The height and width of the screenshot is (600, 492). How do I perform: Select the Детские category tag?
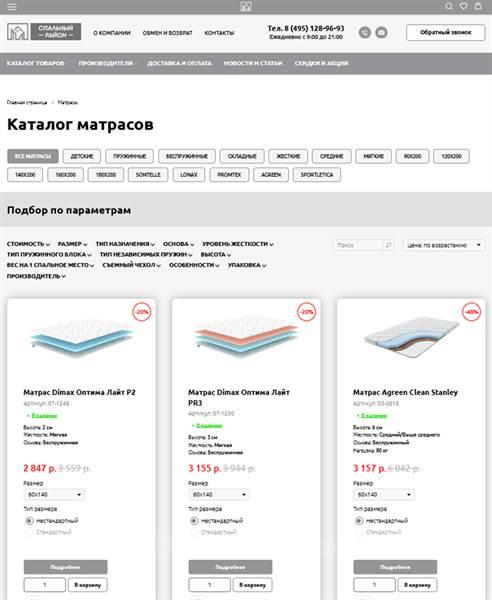click(x=82, y=156)
